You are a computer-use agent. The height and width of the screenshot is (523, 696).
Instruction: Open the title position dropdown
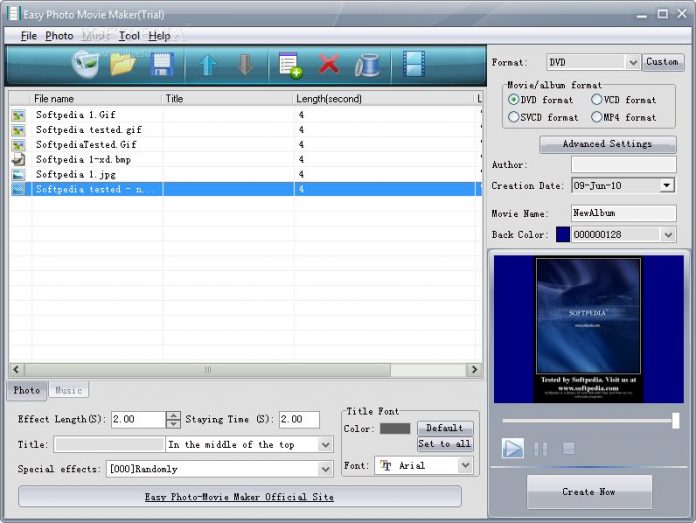click(x=325, y=445)
